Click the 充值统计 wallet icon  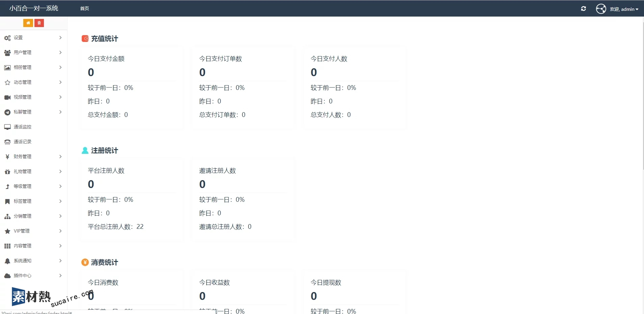(85, 39)
